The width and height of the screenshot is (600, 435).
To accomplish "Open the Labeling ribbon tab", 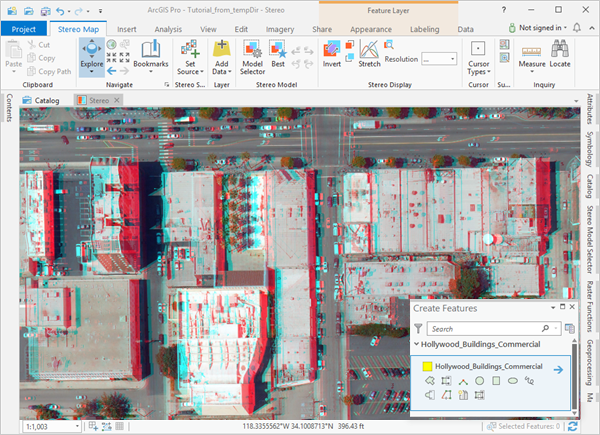I will pyautogui.click(x=424, y=29).
